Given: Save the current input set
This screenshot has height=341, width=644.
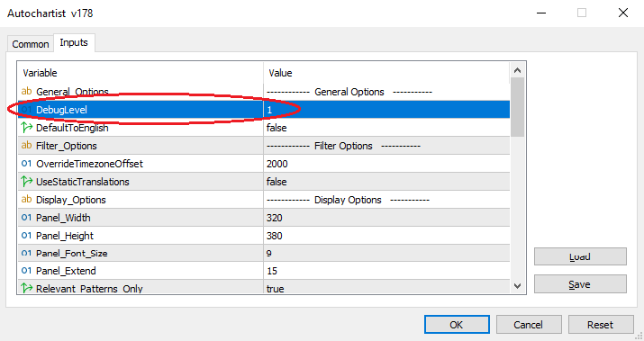Looking at the screenshot, I should point(580,284).
